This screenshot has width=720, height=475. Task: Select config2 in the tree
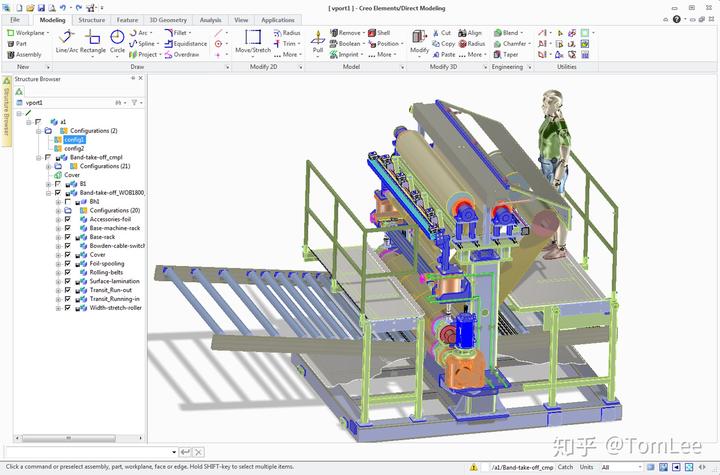pyautogui.click(x=74, y=148)
